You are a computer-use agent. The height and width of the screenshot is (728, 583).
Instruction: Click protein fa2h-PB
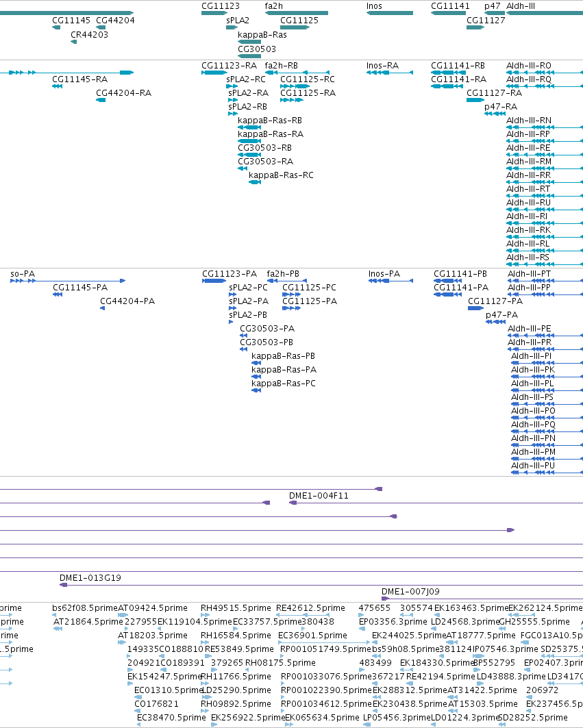(x=283, y=274)
